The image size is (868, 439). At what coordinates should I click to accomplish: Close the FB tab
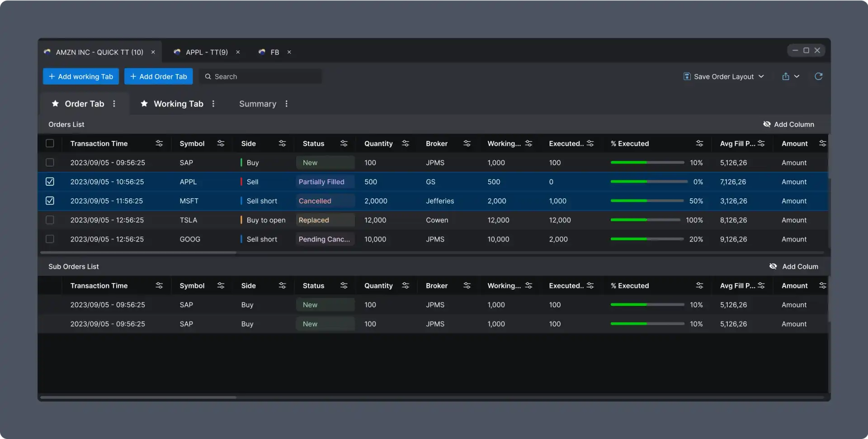[x=289, y=52]
